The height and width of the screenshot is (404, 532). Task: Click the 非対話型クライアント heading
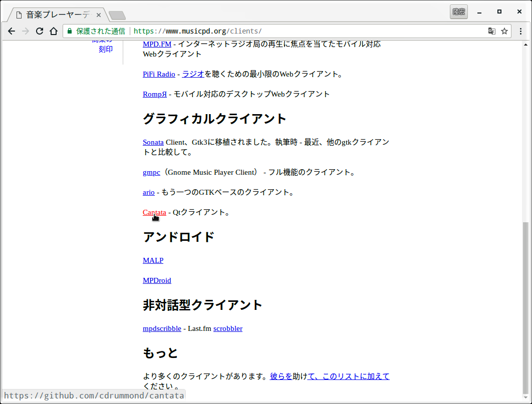(x=202, y=305)
